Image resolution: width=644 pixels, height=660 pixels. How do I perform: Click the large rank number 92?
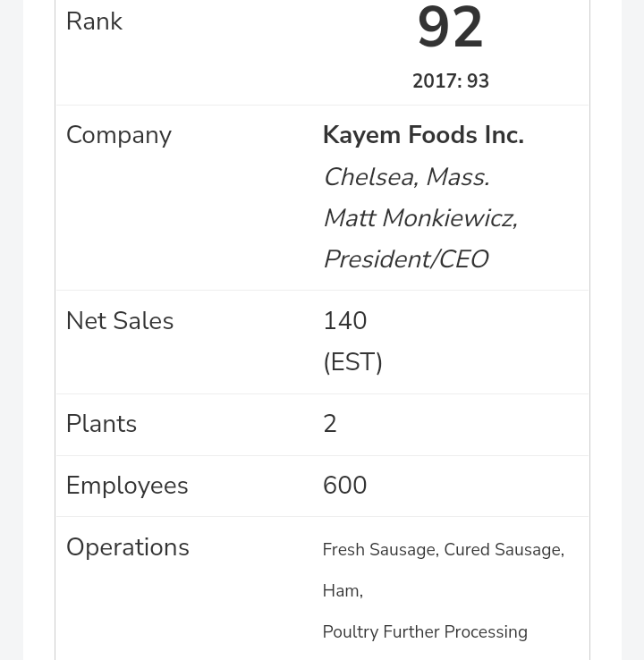pos(450,29)
